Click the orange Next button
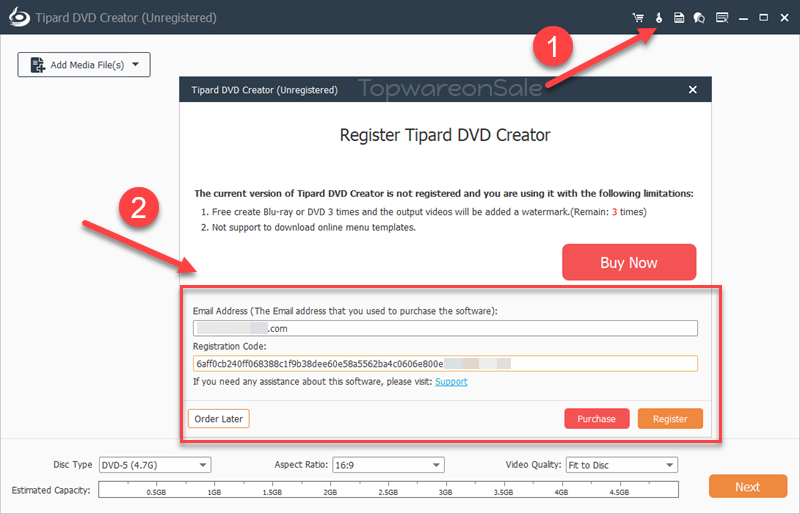800x514 pixels. 748,486
